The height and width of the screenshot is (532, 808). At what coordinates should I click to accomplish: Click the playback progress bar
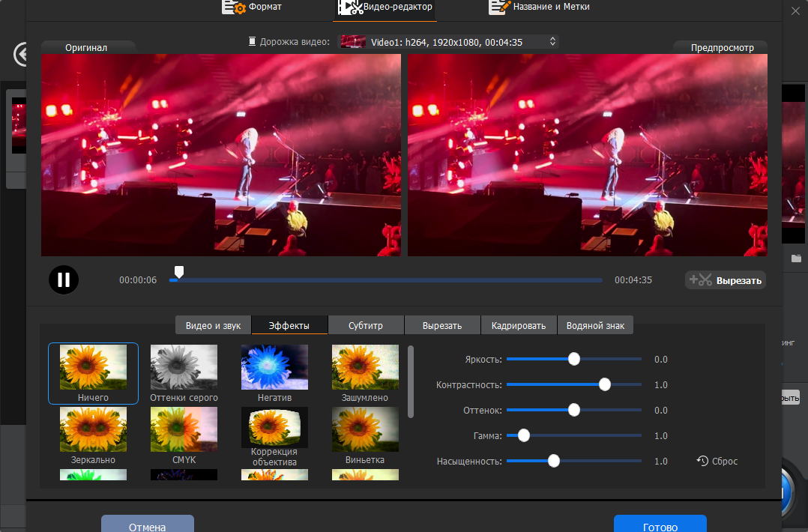pyautogui.click(x=385, y=280)
